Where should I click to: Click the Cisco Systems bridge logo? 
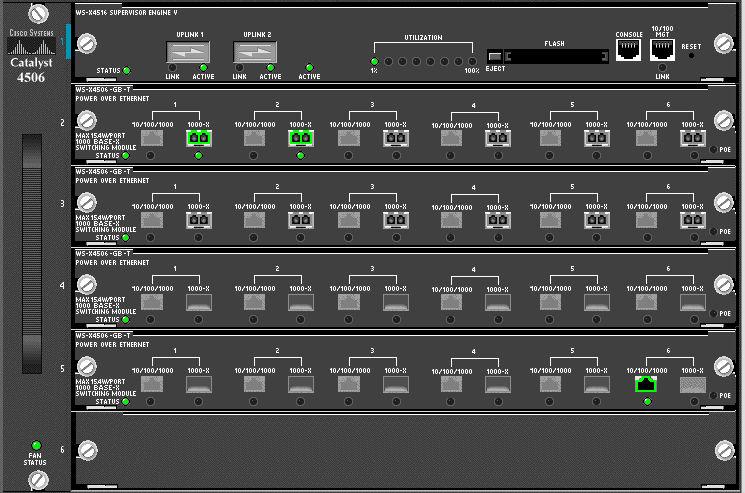point(31,47)
